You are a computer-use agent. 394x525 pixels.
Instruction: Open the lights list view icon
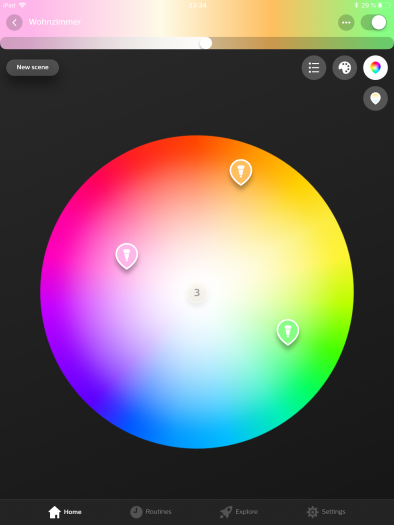click(314, 68)
